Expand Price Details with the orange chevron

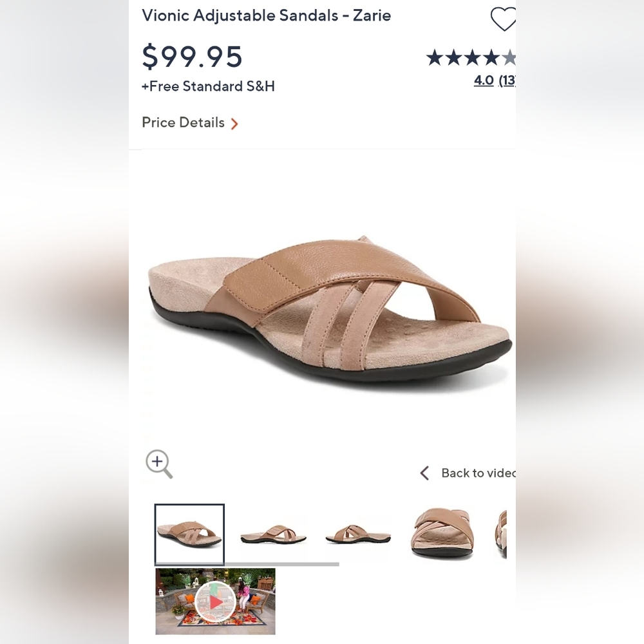234,124
